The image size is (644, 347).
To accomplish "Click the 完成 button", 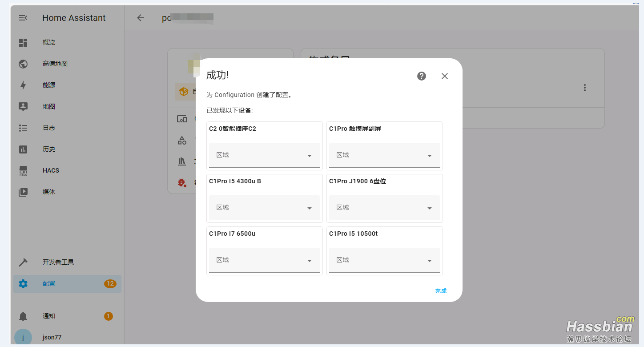I will pos(441,291).
